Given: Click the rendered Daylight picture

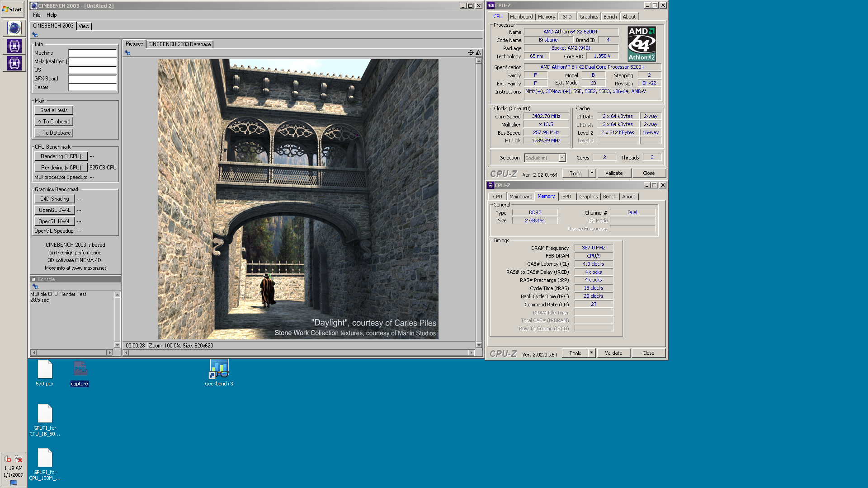Looking at the screenshot, I should point(298,199).
